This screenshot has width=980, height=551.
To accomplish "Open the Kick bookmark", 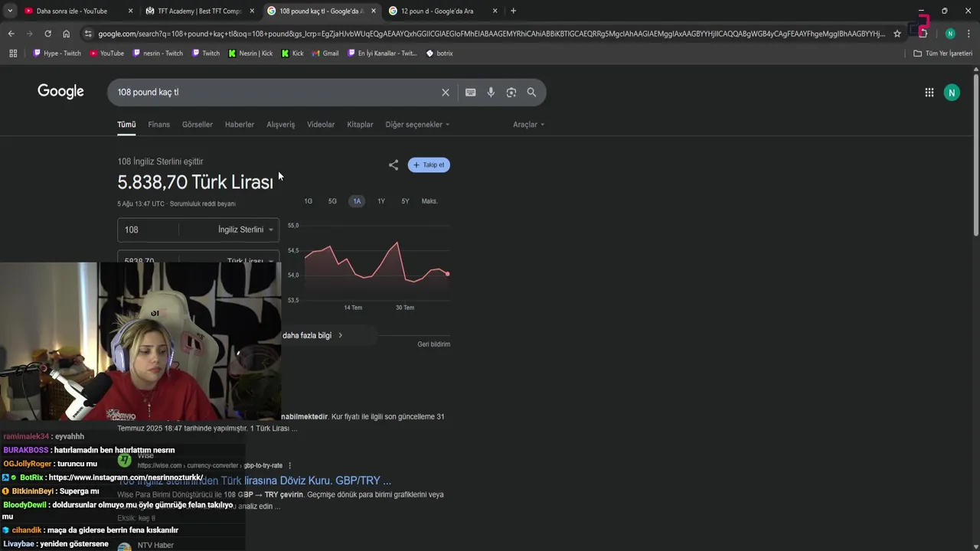I will pos(292,54).
